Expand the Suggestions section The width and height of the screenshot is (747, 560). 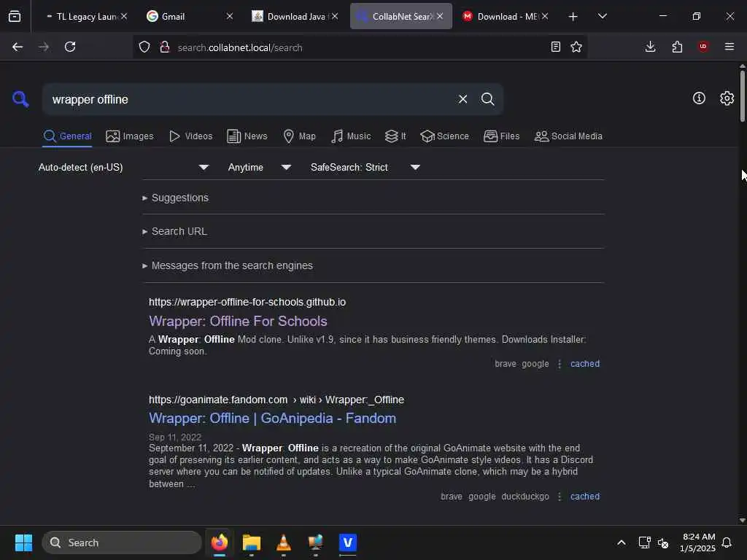click(x=175, y=198)
